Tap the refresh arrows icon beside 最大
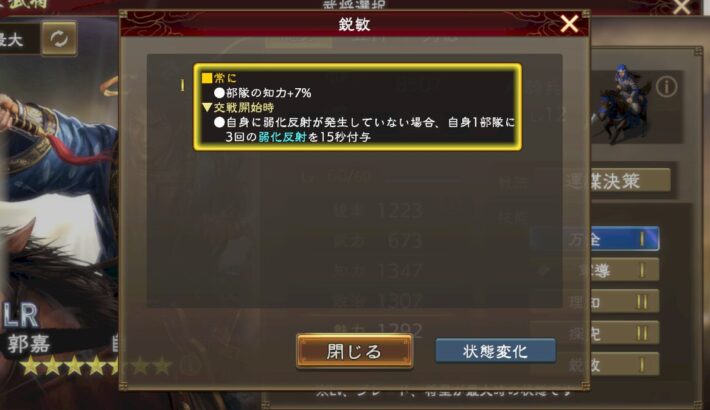The image size is (710, 410). pos(59,39)
